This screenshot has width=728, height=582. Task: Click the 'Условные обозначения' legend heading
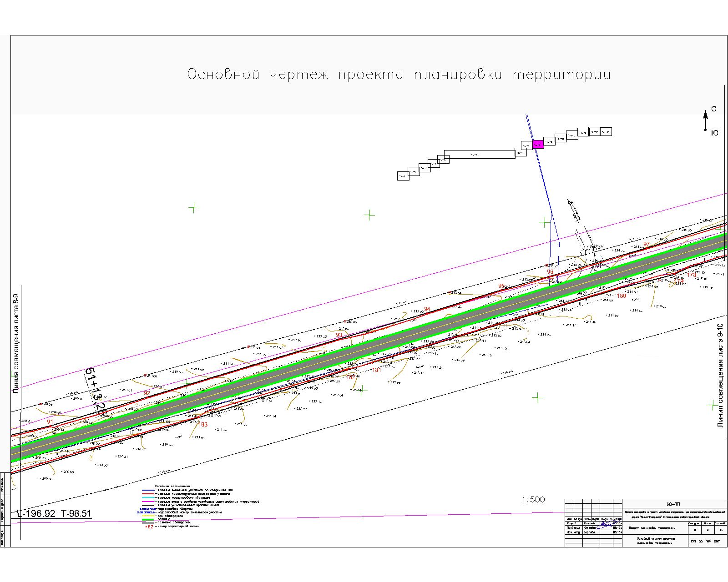172,486
